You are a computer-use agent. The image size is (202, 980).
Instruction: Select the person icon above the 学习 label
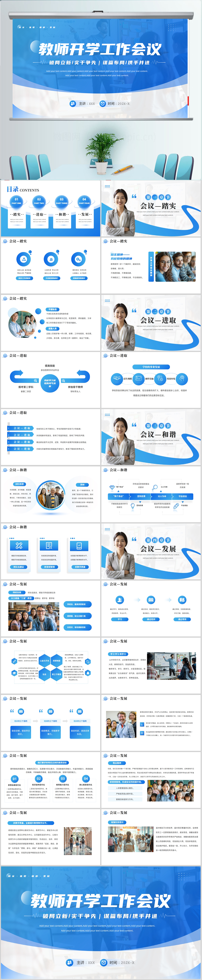click(120, 600)
